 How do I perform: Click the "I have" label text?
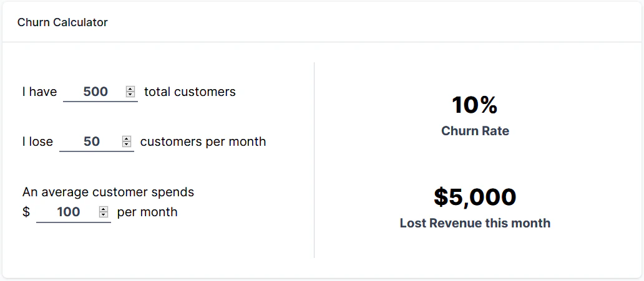[39, 92]
